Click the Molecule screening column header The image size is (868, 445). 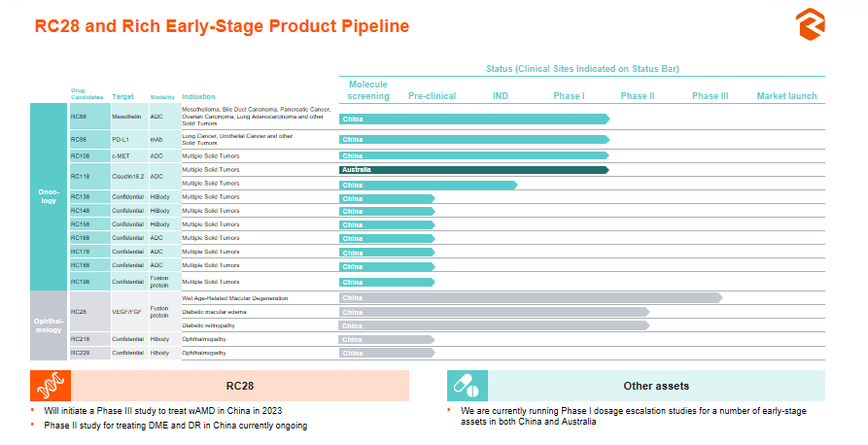(368, 90)
